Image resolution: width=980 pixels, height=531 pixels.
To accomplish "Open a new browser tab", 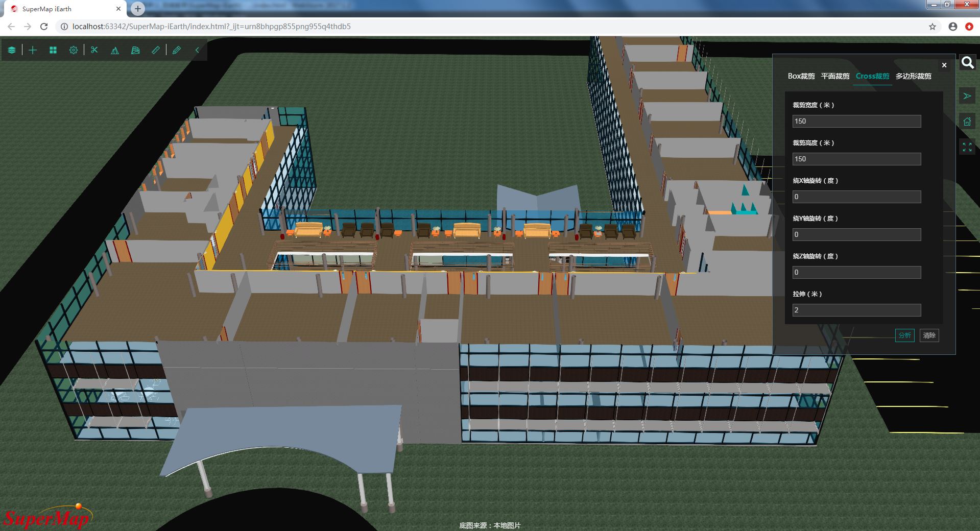I will [x=138, y=9].
